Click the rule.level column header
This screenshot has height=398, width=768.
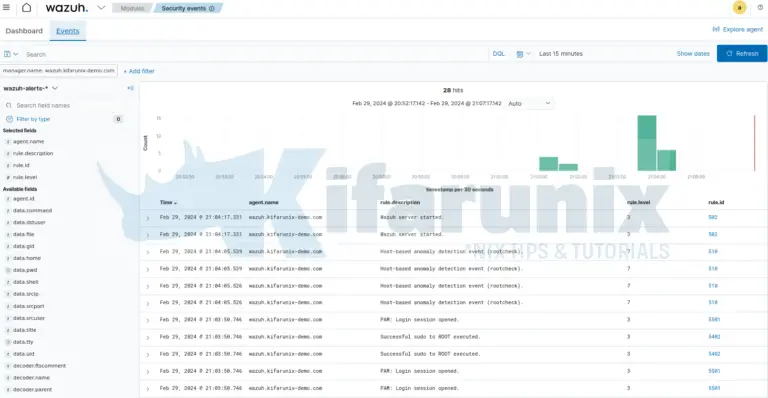click(x=639, y=202)
